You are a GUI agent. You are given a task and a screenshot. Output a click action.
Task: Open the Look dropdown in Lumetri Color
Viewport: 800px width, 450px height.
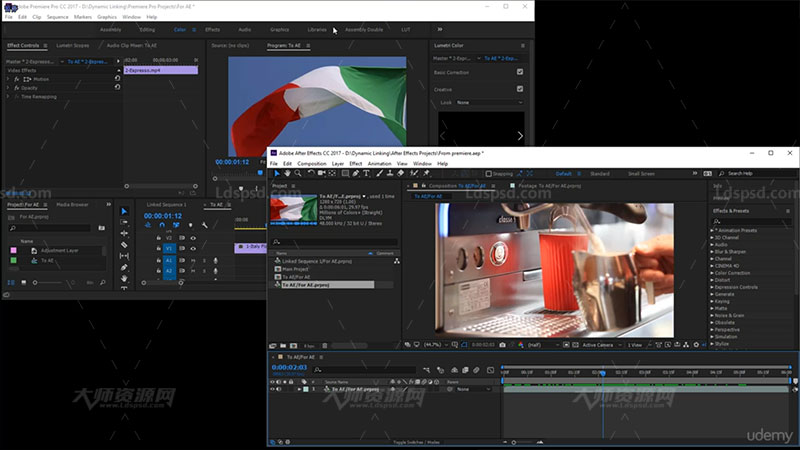click(489, 103)
